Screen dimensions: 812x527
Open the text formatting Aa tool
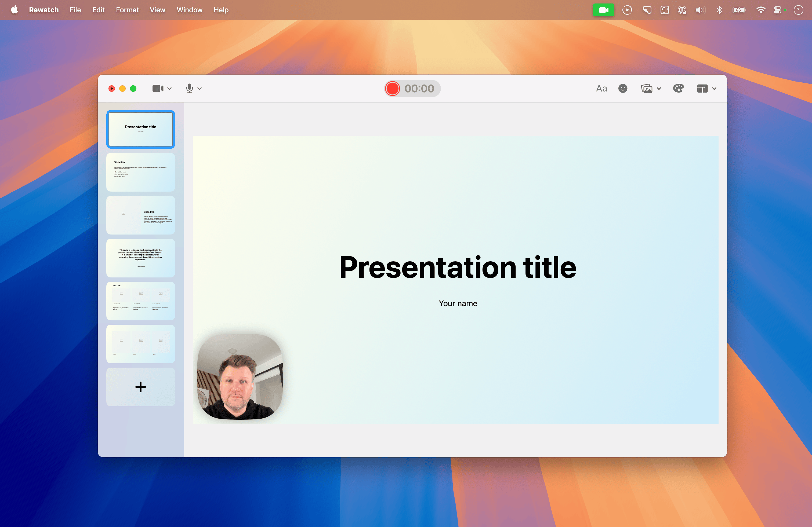pos(601,88)
